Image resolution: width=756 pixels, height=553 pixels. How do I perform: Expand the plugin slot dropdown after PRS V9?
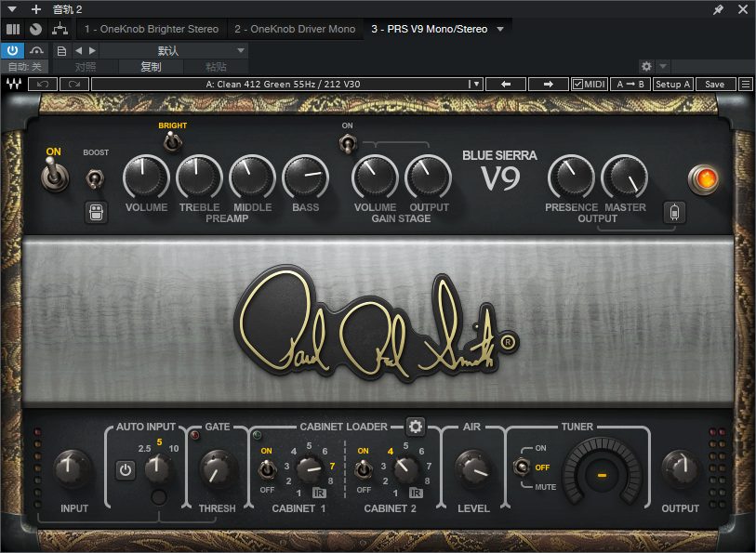tap(500, 29)
